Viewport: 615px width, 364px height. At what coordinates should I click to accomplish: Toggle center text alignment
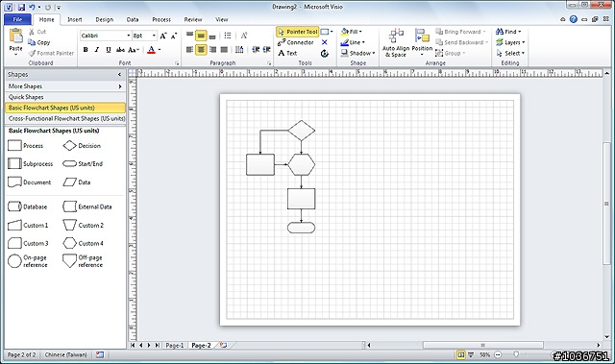click(x=201, y=50)
